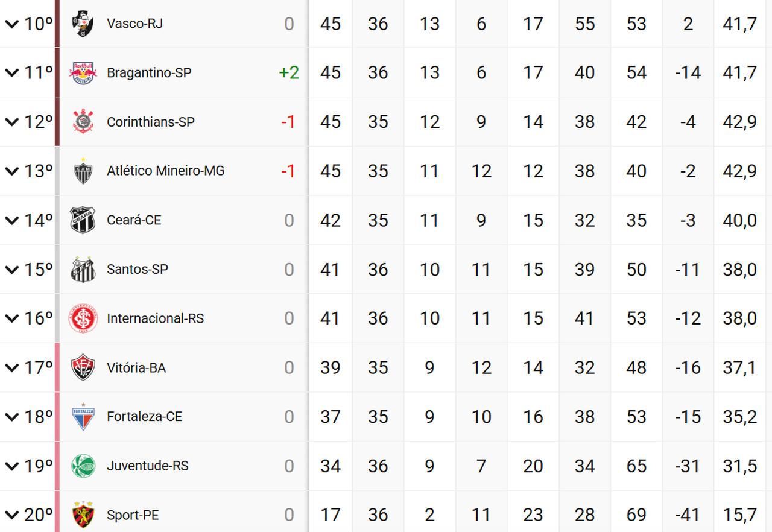Click the Ceará-CE club crest

(x=83, y=220)
